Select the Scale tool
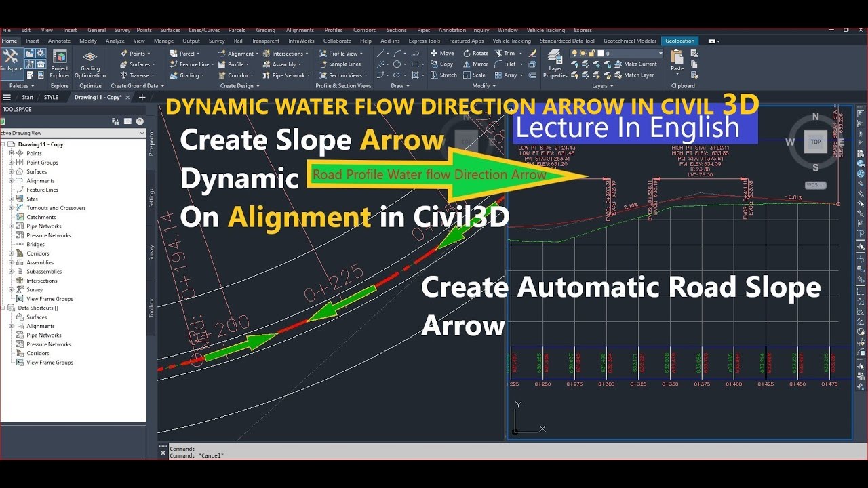Screen dimensions: 868x488 (474, 75)
